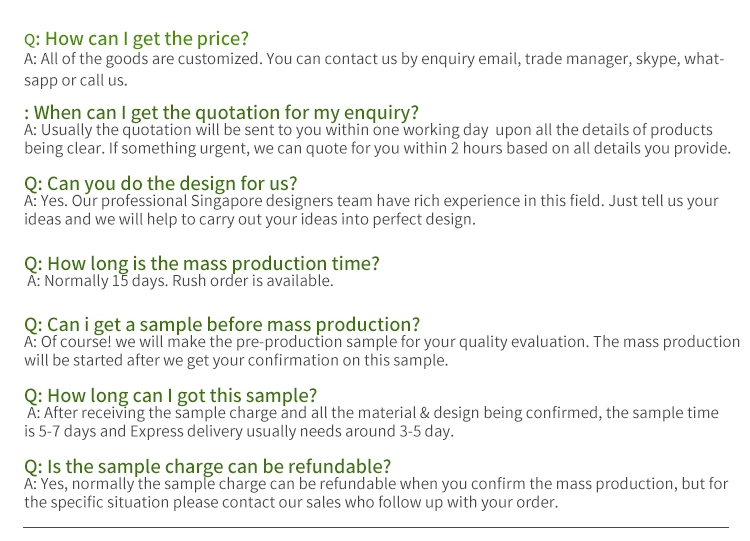The width and height of the screenshot is (750, 541).
Task: Click the answer about the pre-production sample
Action: 382,351
